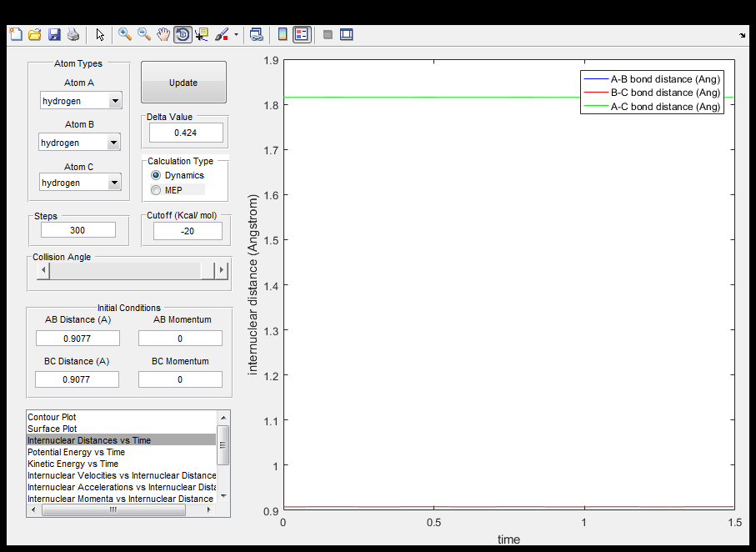Click plot list scroll down arrow
This screenshot has height=552, width=756.
pyautogui.click(x=223, y=496)
